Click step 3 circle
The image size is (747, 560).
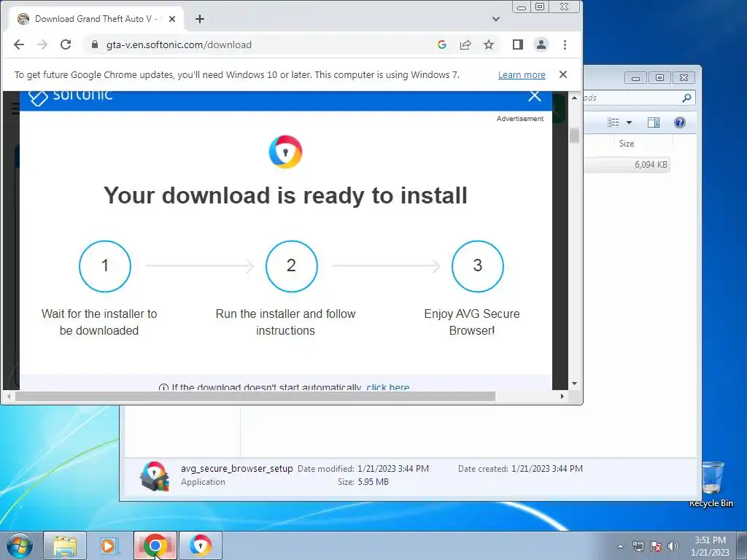pos(478,266)
